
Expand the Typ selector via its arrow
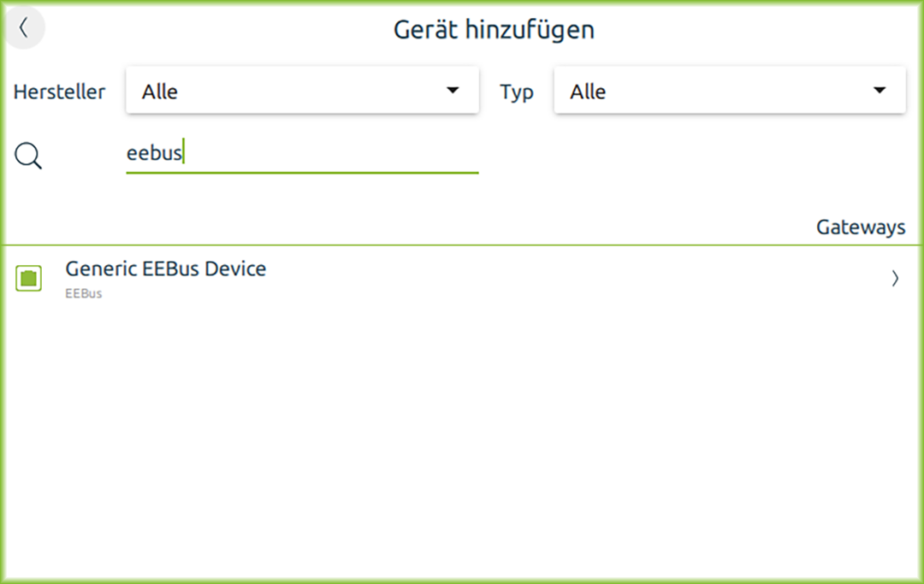879,90
